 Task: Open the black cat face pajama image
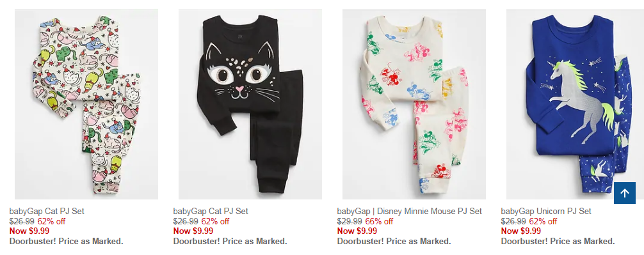tap(250, 104)
